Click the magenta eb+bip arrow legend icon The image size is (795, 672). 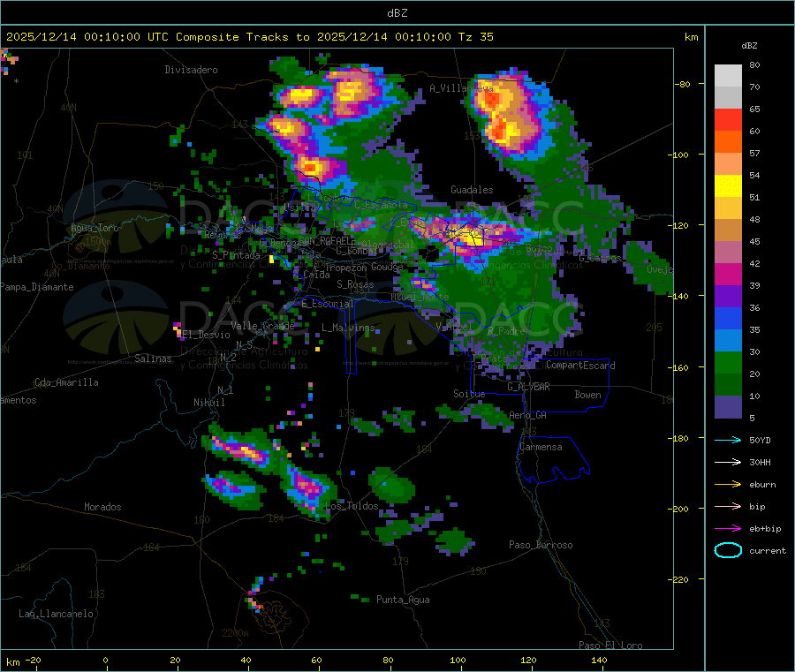click(728, 529)
